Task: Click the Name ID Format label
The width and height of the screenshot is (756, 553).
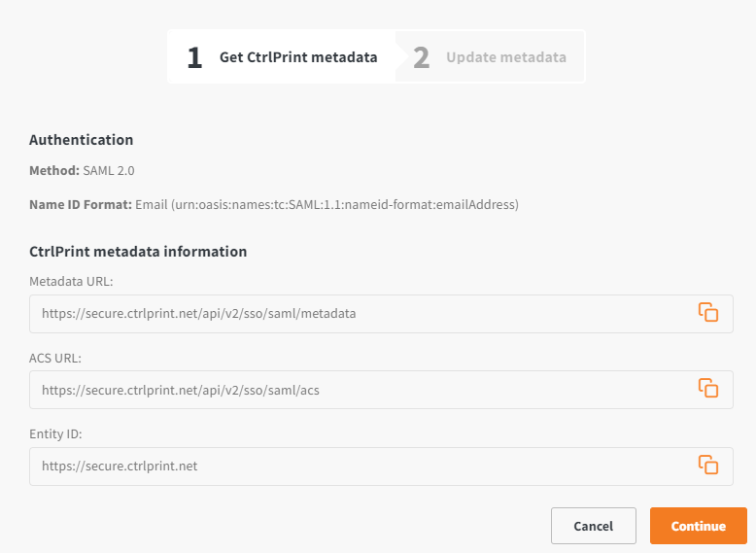Action: pos(81,204)
